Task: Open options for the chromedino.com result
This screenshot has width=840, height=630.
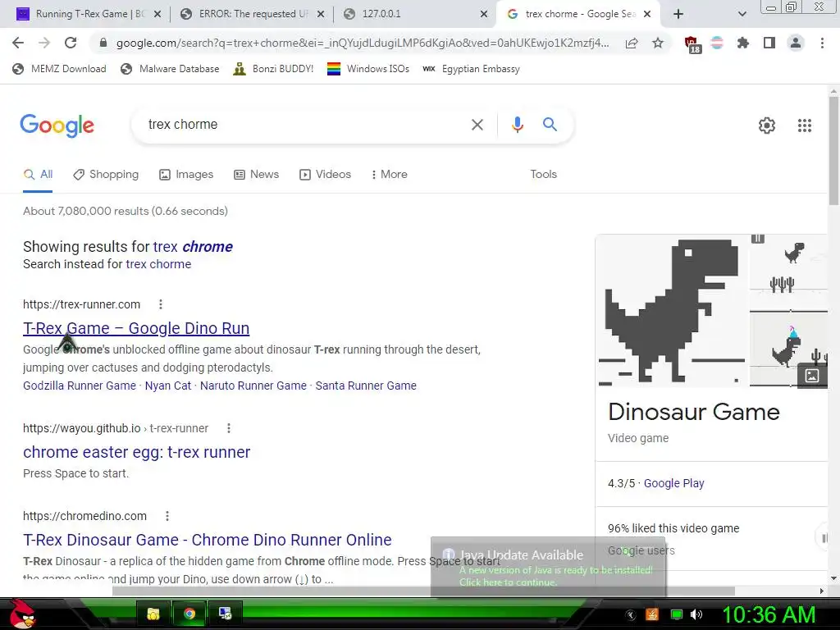Action: click(x=167, y=516)
